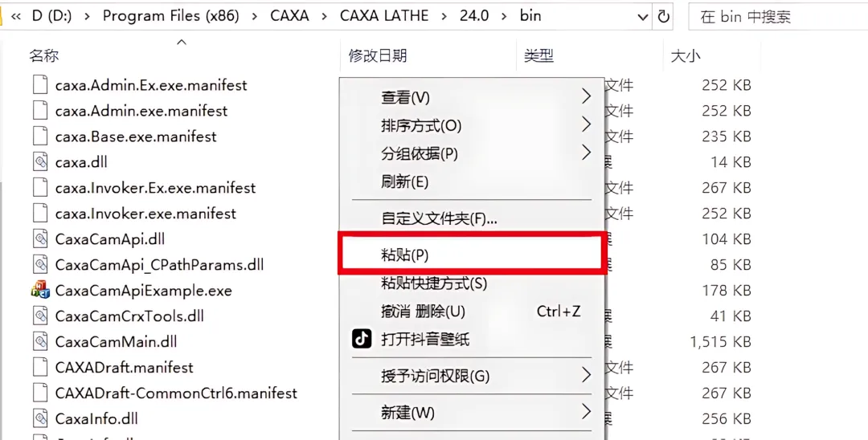Click the 大小 column header
Screen dimensions: 868x440
[685, 55]
